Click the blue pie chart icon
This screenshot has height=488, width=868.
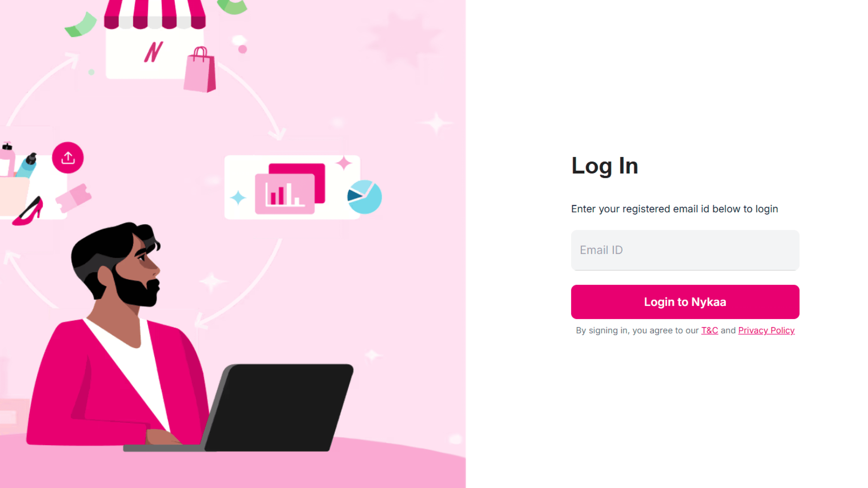(x=365, y=197)
